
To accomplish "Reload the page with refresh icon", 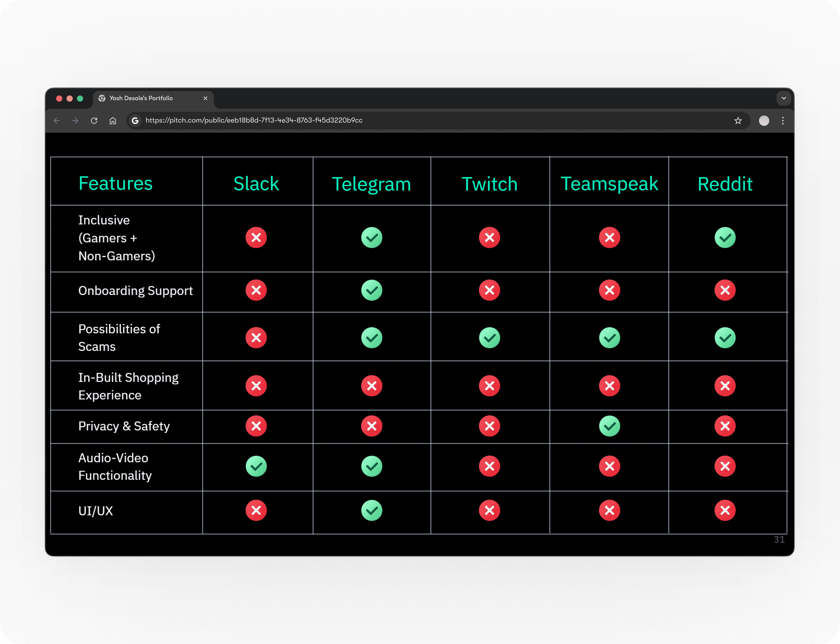I will tap(94, 121).
